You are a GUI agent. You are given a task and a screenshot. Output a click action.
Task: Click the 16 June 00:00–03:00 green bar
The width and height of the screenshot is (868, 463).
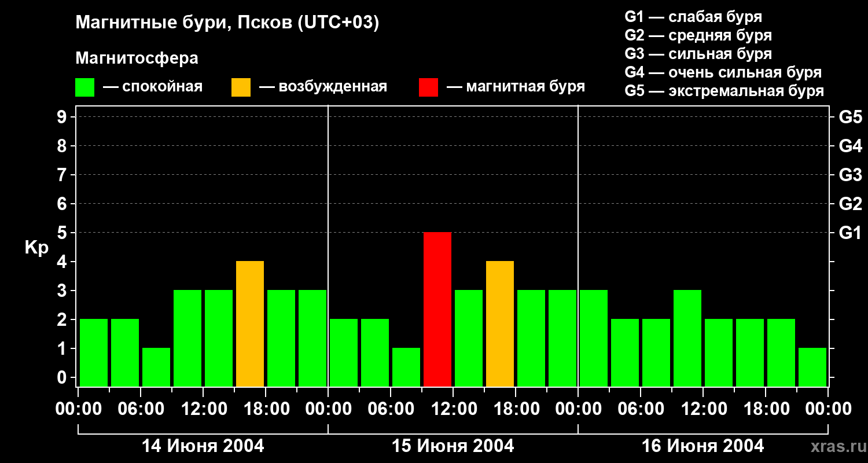pyautogui.click(x=594, y=338)
